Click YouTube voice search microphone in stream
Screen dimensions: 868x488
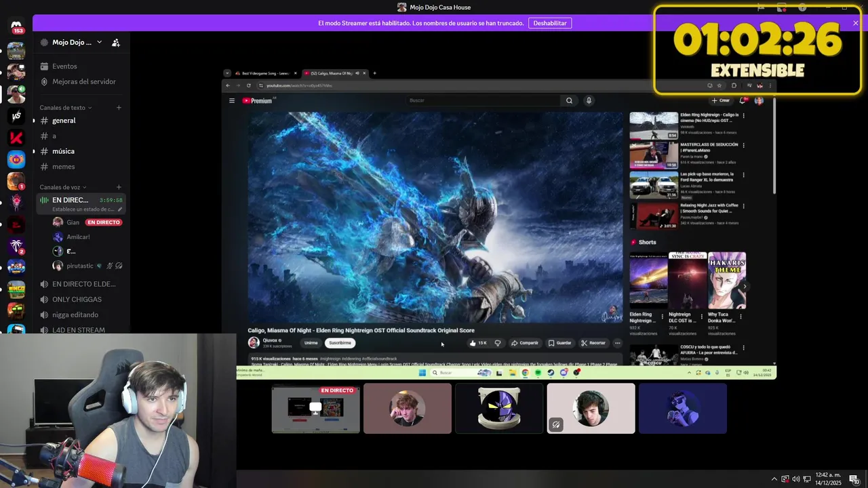pyautogui.click(x=589, y=100)
